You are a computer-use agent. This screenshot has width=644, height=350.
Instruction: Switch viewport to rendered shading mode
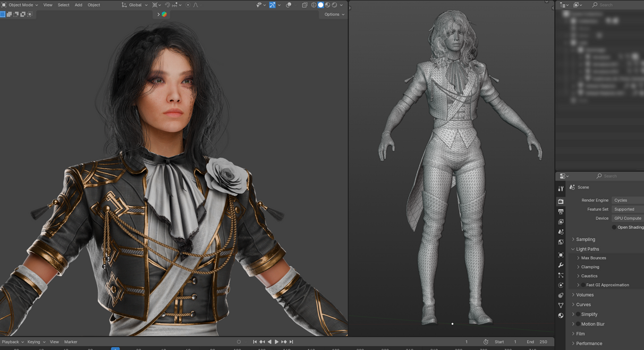[334, 5]
